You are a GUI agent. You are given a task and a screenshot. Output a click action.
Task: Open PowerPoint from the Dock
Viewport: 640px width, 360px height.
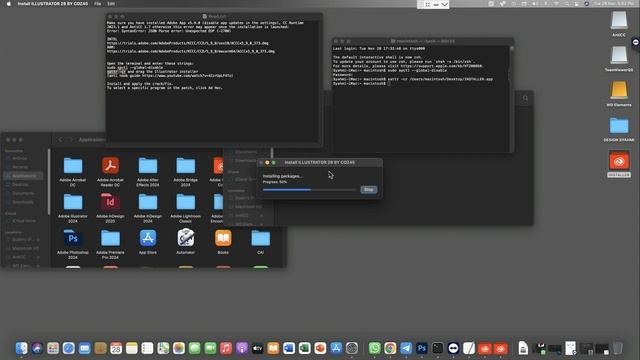[320, 348]
